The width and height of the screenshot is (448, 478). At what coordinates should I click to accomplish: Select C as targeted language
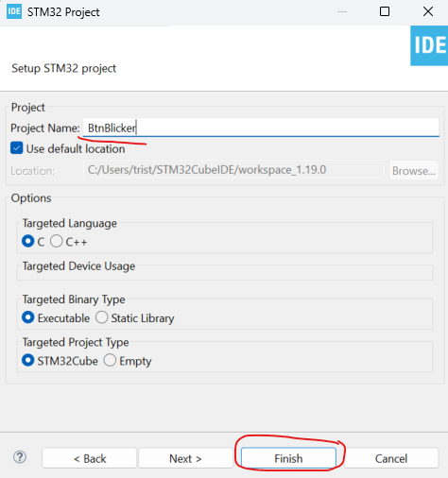pyautogui.click(x=28, y=242)
